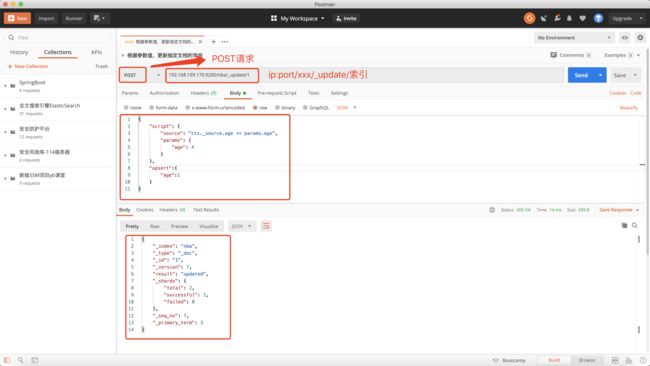Copy the response with copy icon
Viewport: 650px width, 366px height.
pyautogui.click(x=624, y=225)
